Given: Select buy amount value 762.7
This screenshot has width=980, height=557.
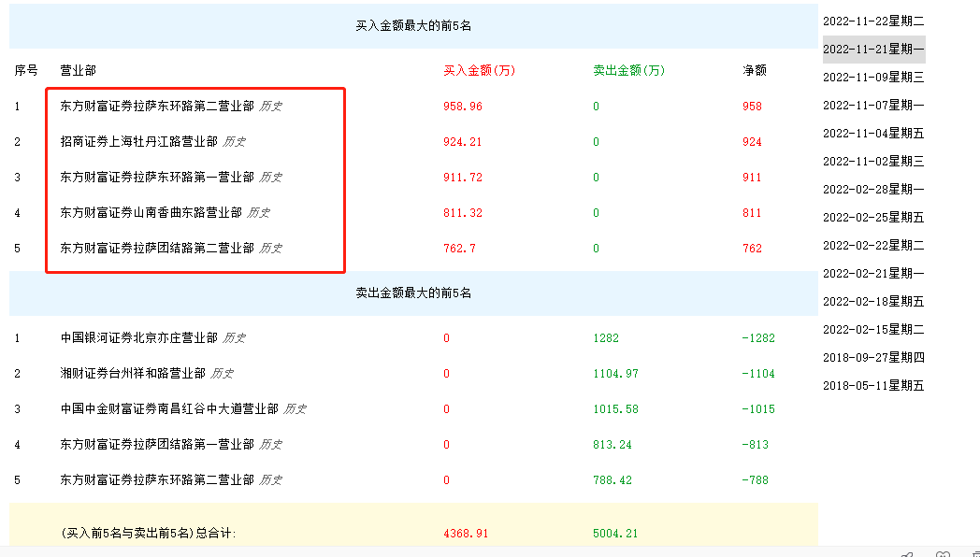Looking at the screenshot, I should tap(459, 250).
